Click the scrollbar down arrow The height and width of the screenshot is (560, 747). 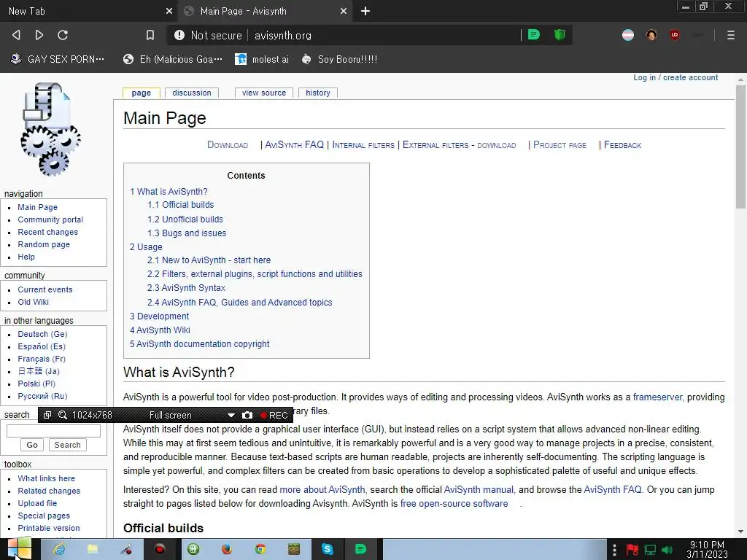pyautogui.click(x=740, y=532)
